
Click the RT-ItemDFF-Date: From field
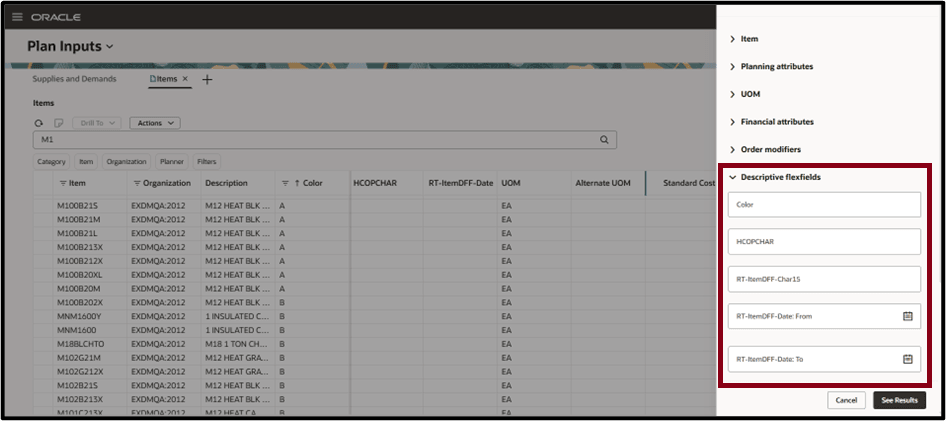point(824,316)
